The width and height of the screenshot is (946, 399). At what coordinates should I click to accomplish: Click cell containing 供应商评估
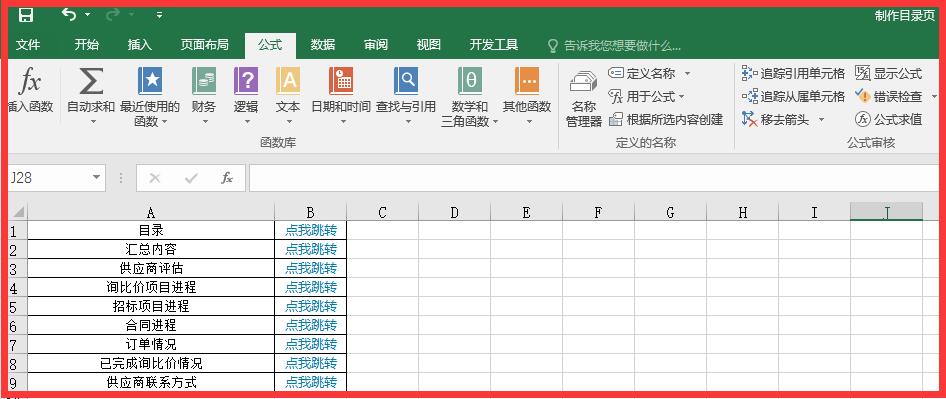(x=151, y=268)
